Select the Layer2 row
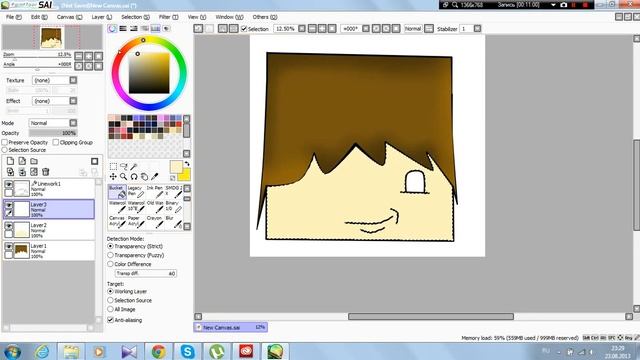This screenshot has height=360, width=640. [x=49, y=230]
